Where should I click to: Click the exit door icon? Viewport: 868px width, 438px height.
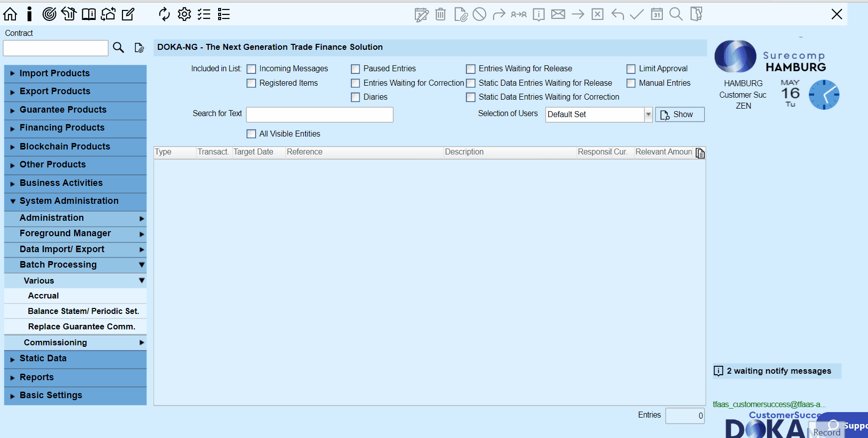click(696, 14)
